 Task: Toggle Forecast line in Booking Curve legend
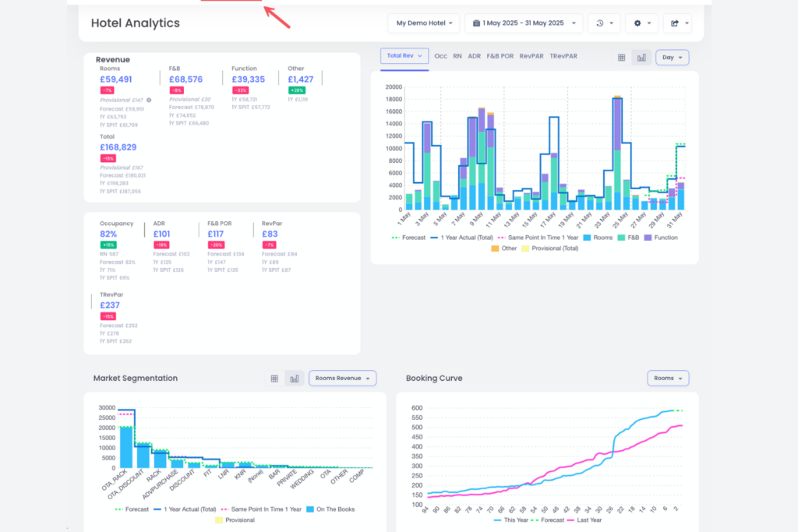548,520
